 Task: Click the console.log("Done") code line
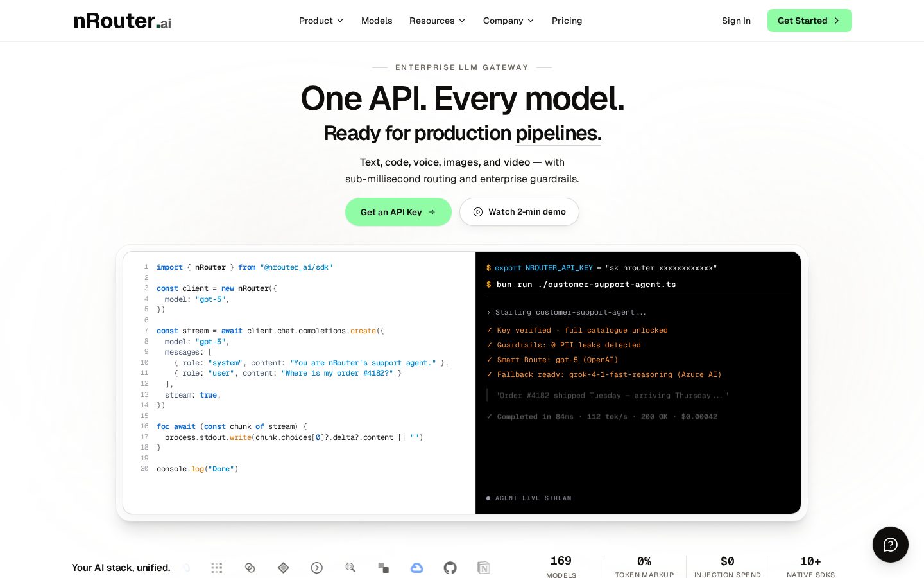point(198,469)
